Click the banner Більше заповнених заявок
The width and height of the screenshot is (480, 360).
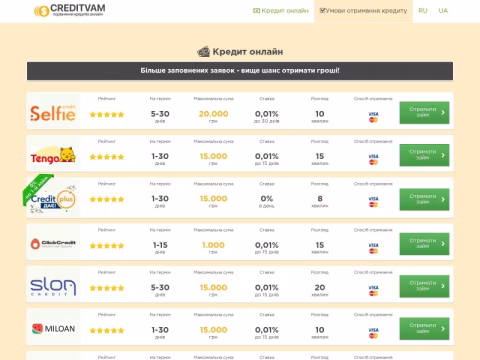[240, 71]
